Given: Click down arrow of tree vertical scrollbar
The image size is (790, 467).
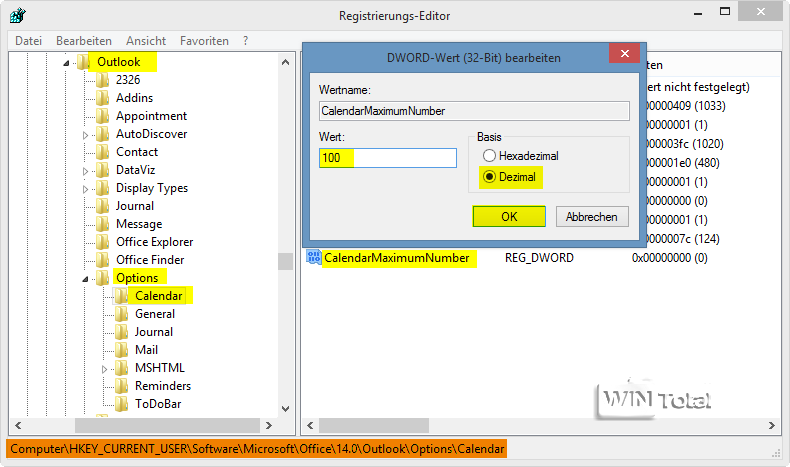Looking at the screenshot, I should pos(285,409).
